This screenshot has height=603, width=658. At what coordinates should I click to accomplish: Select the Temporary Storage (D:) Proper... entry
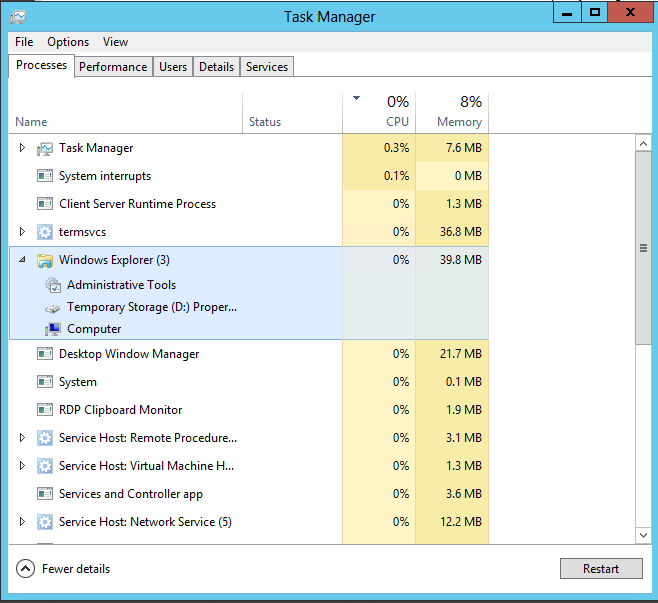pos(152,307)
